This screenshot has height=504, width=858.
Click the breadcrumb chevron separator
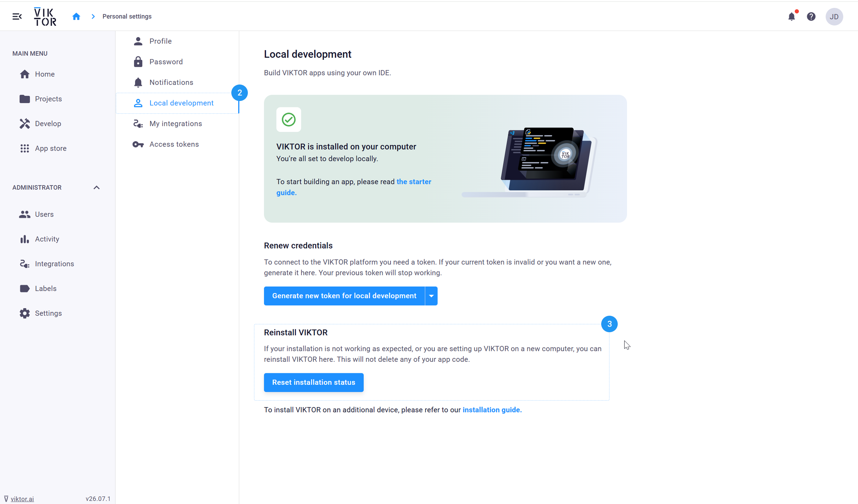point(93,16)
